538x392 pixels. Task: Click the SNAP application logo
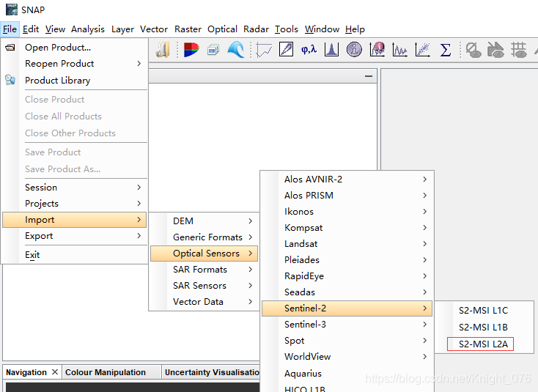pos(11,10)
